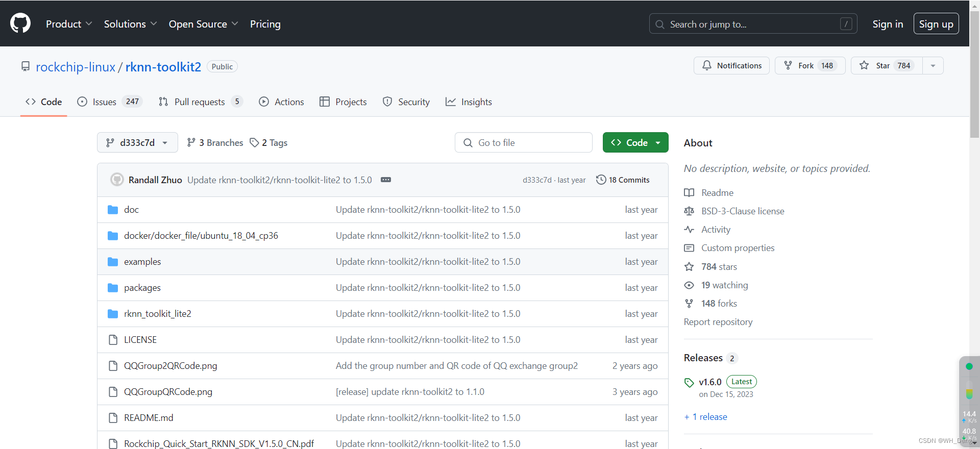This screenshot has width=980, height=449.
Task: Open the v1.6.0 release link
Action: pos(710,382)
